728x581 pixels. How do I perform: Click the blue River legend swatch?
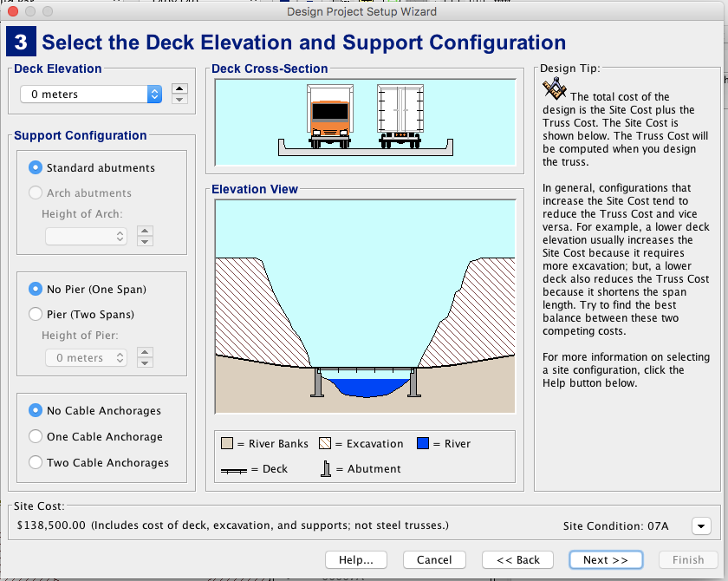pyautogui.click(x=423, y=443)
